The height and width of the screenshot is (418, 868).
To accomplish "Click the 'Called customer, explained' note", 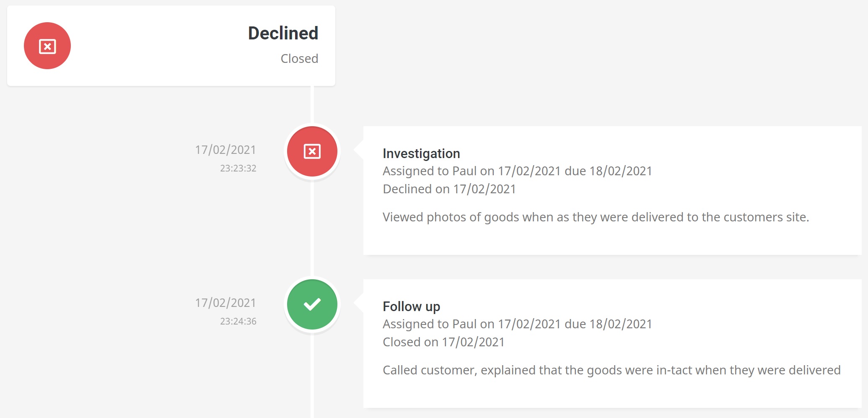I will [x=611, y=370].
